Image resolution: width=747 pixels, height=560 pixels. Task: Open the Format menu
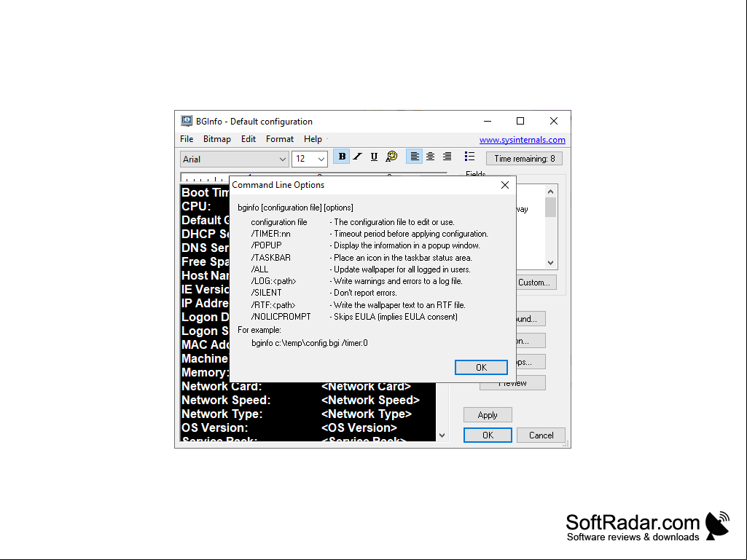coord(280,139)
